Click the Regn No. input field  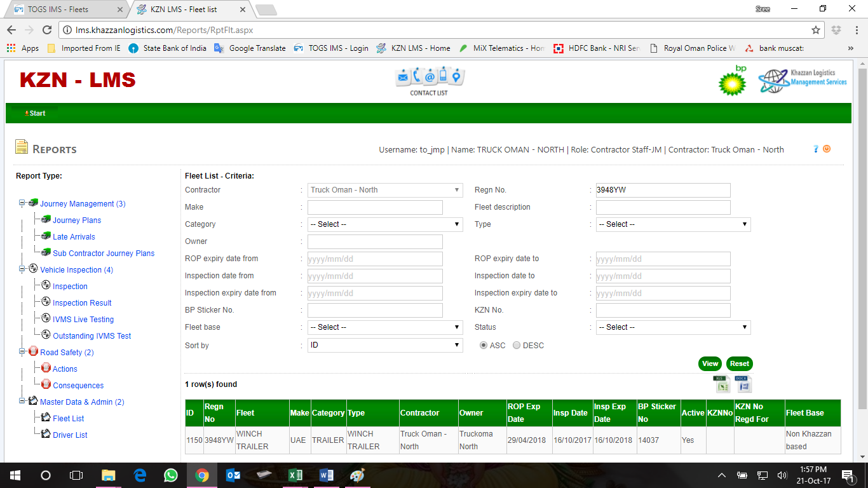tap(663, 190)
